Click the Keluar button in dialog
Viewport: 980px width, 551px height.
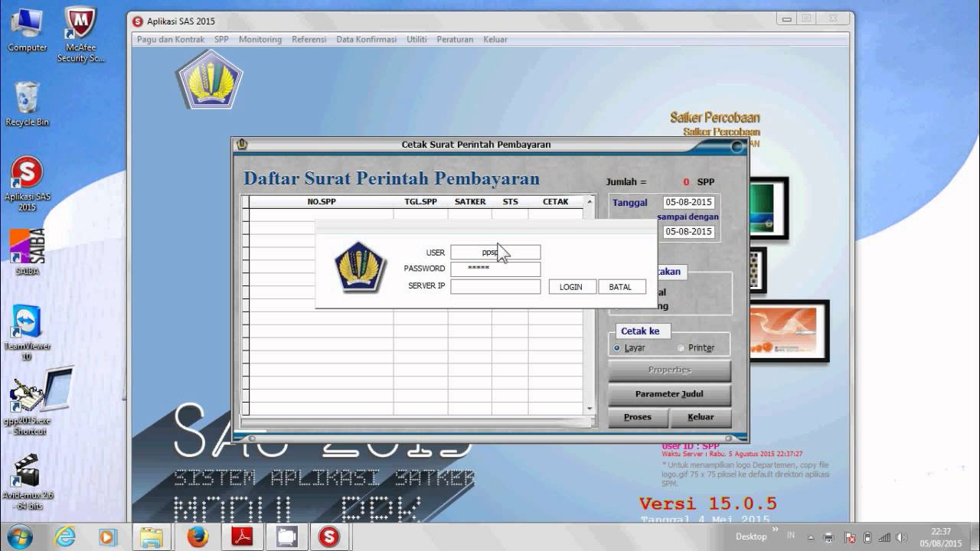click(701, 417)
